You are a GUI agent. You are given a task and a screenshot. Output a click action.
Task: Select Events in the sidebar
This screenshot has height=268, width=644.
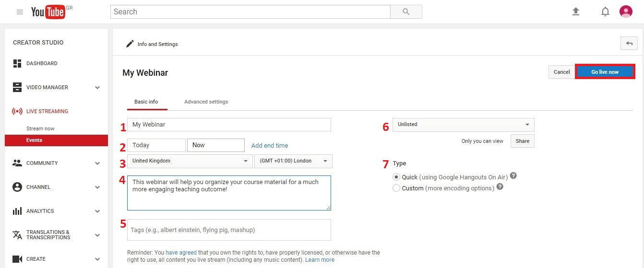56,140
